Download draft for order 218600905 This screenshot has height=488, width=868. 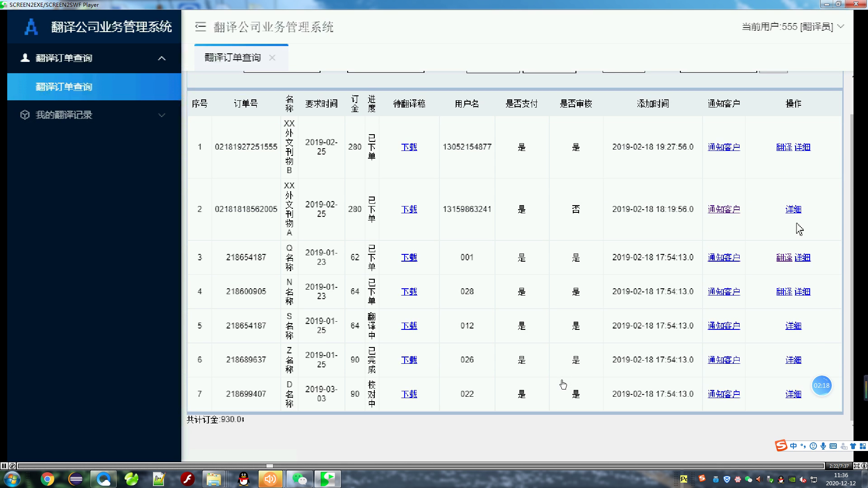(409, 291)
